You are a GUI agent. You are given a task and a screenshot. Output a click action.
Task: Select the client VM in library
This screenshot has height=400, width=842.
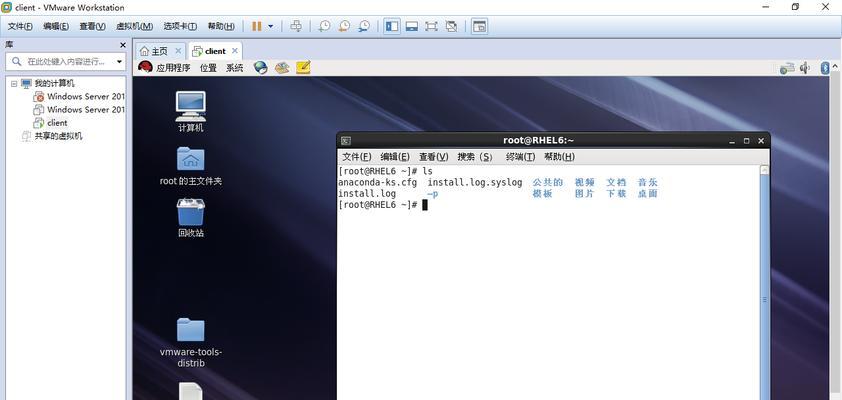(x=57, y=123)
